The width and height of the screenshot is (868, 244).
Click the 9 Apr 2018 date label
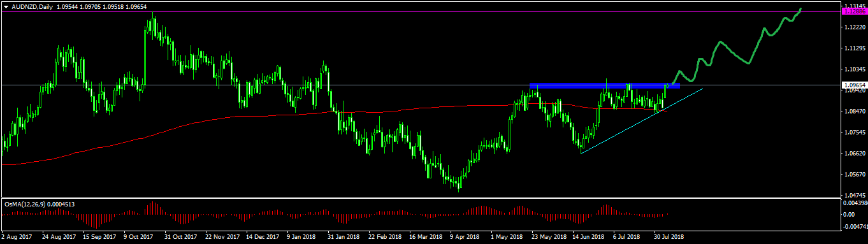[x=465, y=236]
